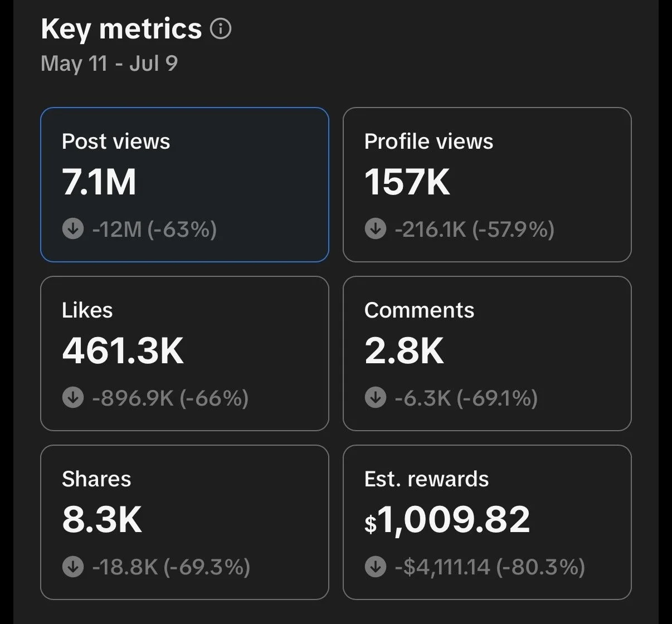Select the Est. rewards metric card
672x624 pixels.
point(487,522)
